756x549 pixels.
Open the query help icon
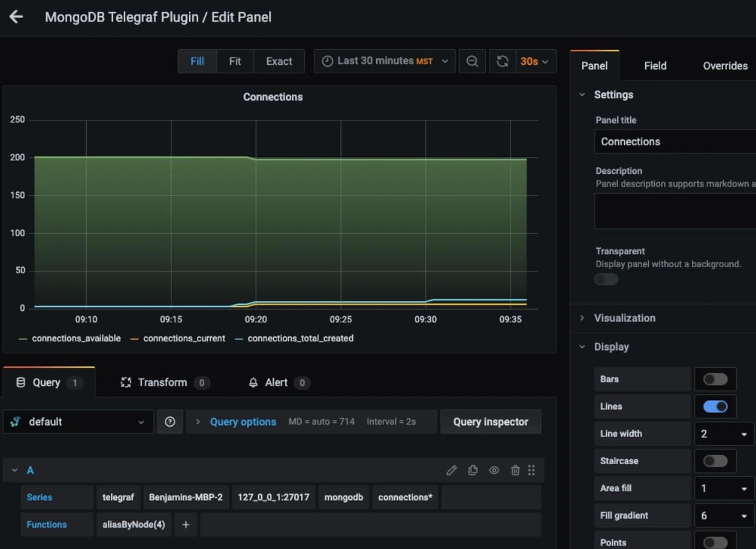(170, 422)
